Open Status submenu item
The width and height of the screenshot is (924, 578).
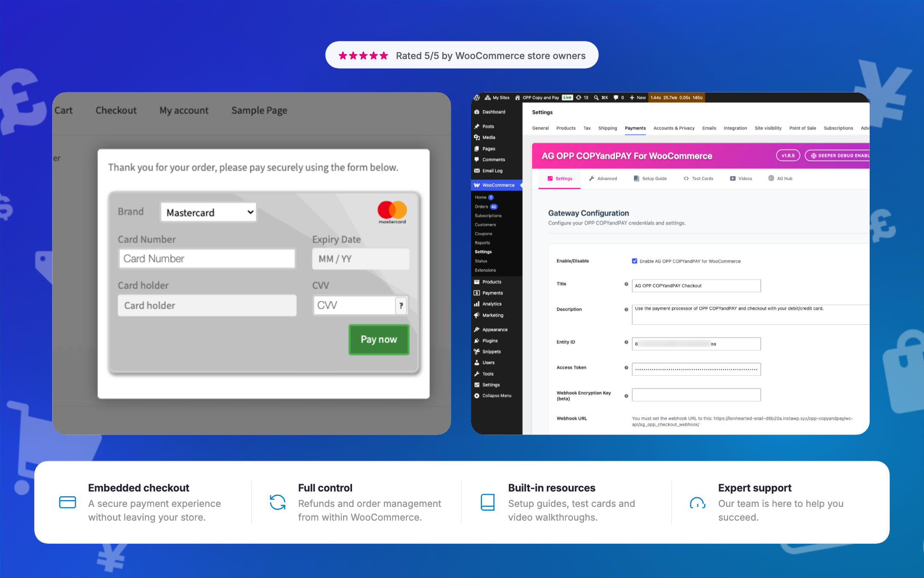[481, 261]
